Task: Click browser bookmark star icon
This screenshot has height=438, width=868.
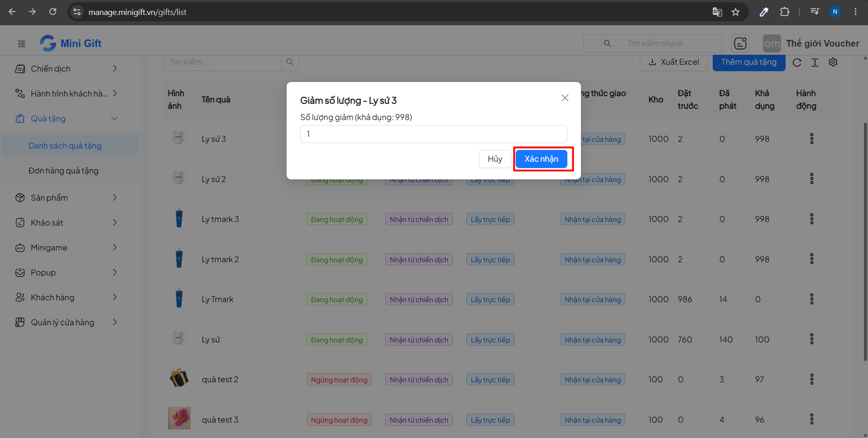Action: [x=736, y=12]
